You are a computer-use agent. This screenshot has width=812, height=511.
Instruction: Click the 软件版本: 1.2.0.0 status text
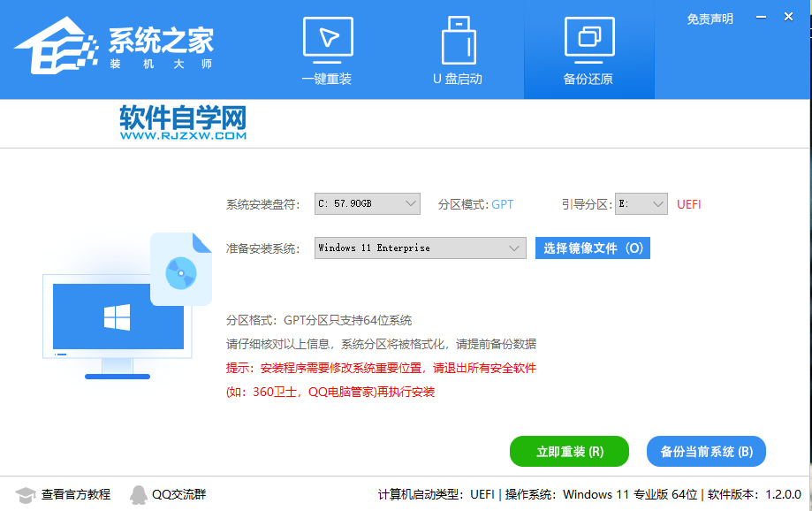(x=754, y=494)
